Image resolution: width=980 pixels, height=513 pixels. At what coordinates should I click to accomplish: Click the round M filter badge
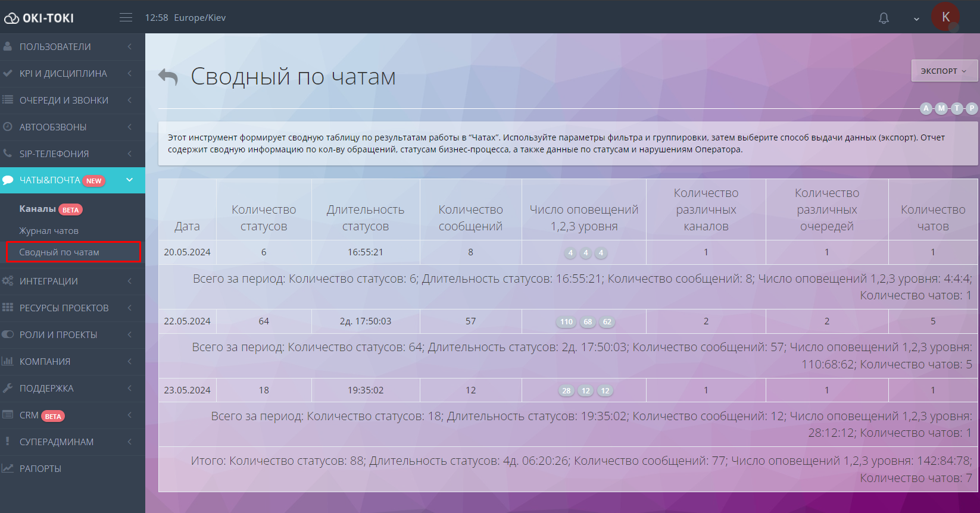[x=941, y=108]
